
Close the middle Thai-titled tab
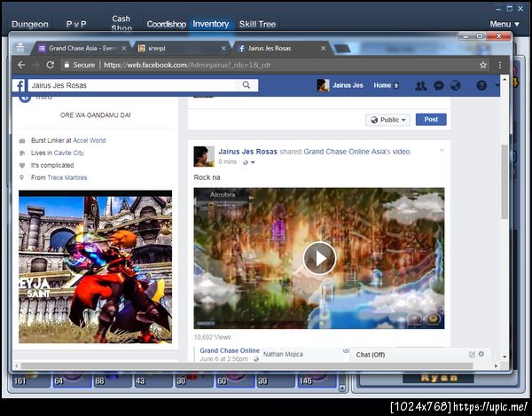[223, 49]
